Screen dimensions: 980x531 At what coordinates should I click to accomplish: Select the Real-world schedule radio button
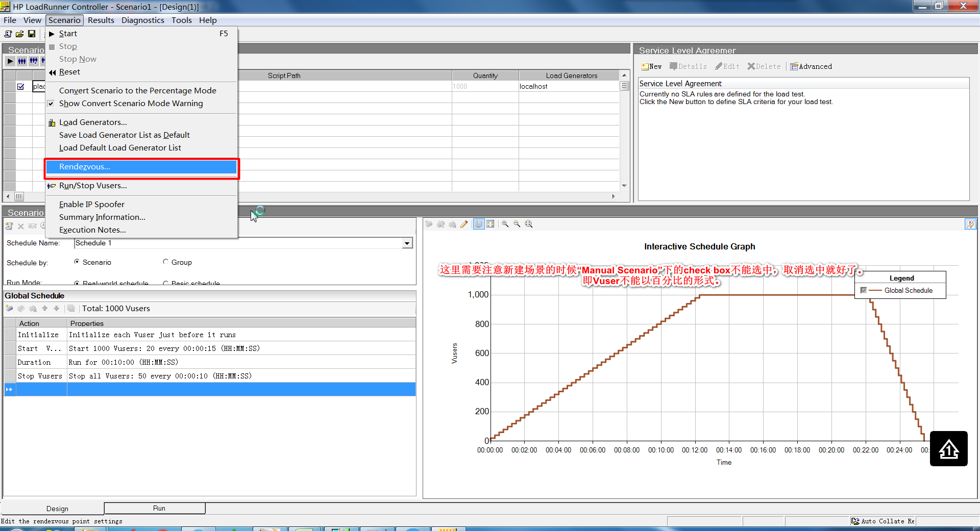tap(77, 283)
